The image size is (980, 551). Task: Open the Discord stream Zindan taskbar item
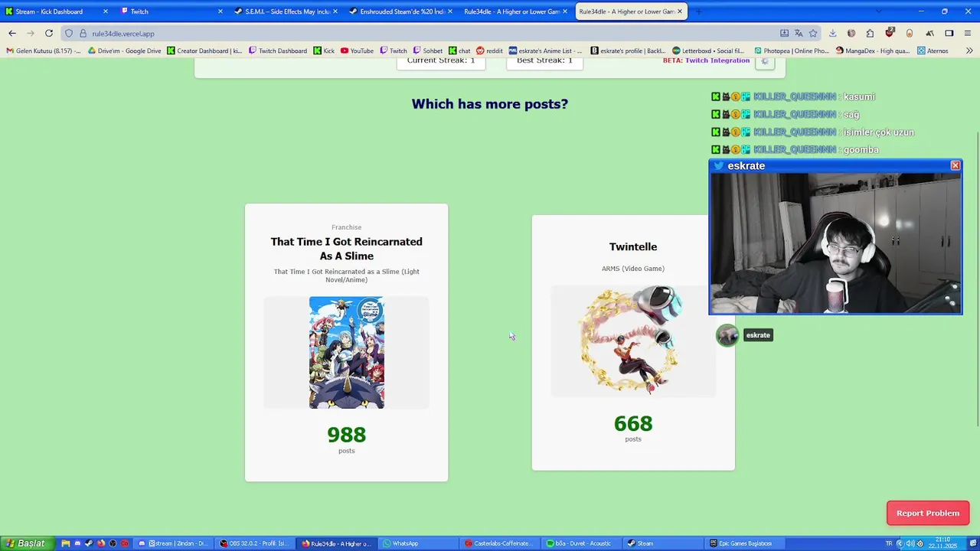[x=172, y=543]
